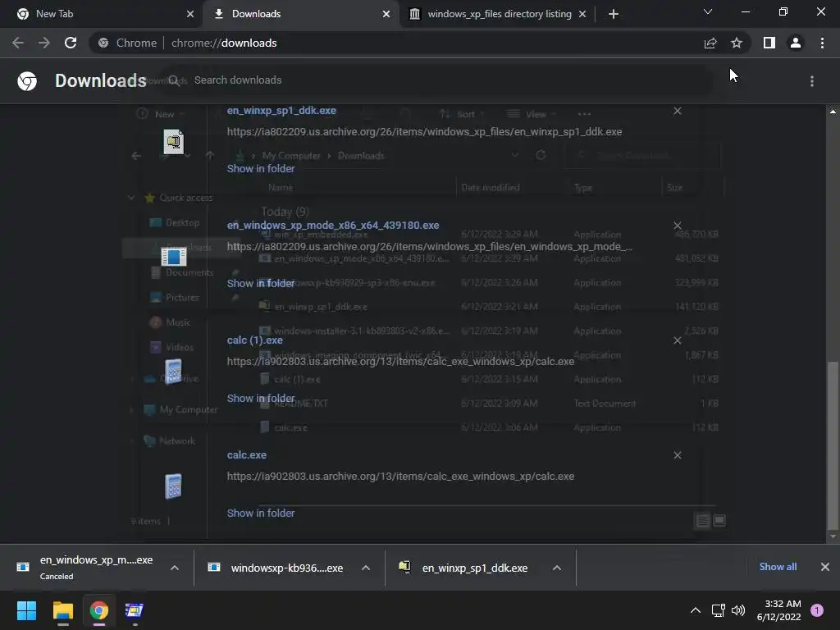Click the en_winxp_sp1_ddk.exe file icon
The image size is (840, 630).
[x=174, y=141]
